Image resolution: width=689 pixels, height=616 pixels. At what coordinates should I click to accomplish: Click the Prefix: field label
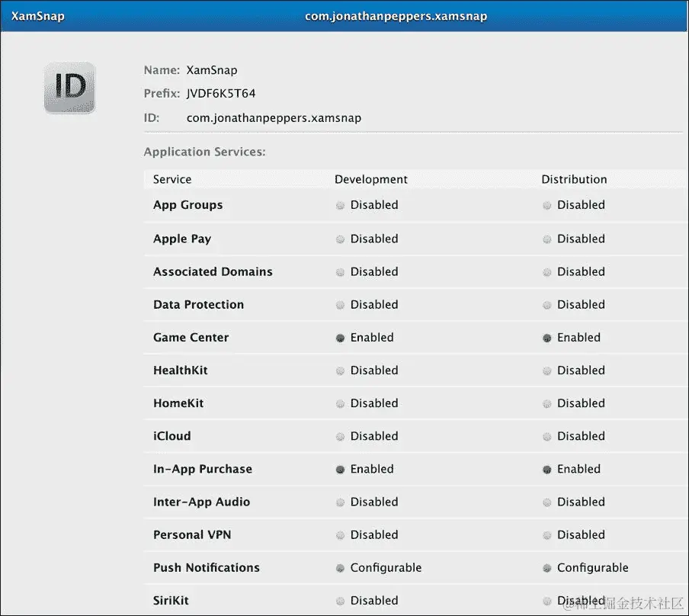162,94
